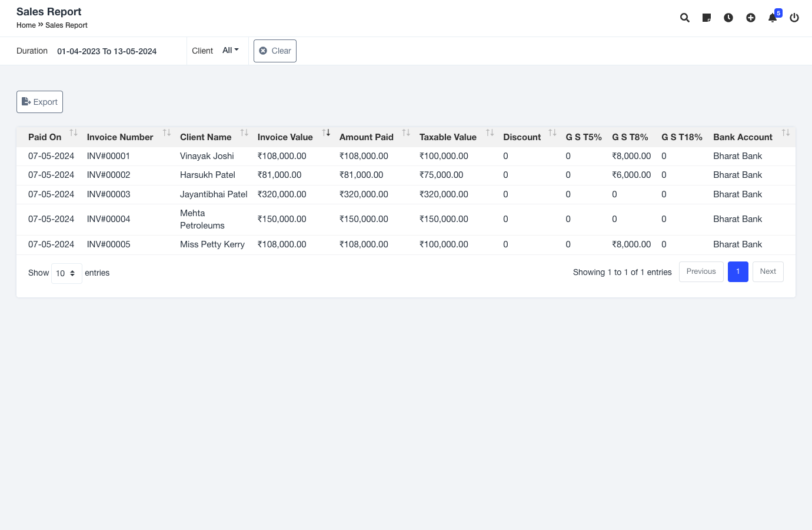Sort table by Paid On column
The image size is (812, 530).
tap(45, 137)
